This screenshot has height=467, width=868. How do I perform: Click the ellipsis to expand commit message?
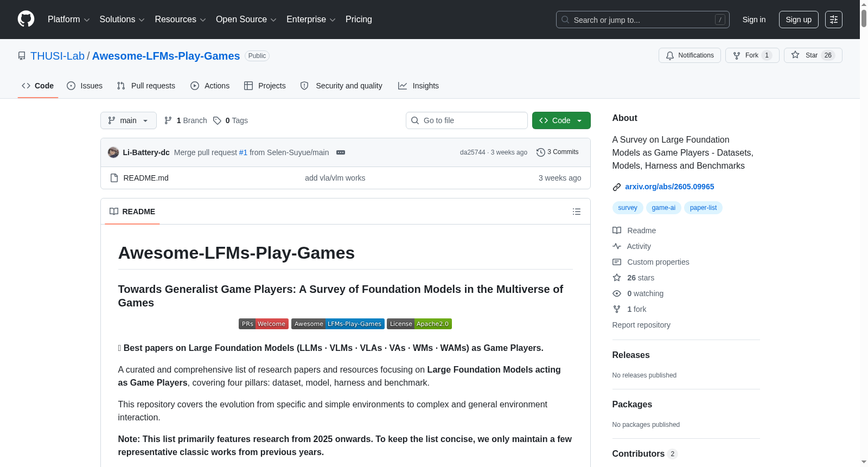[341, 152]
